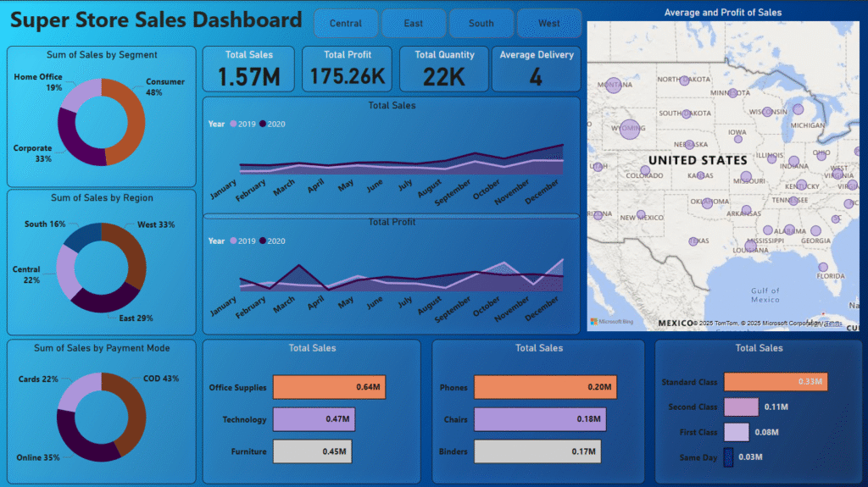Click the Average Delivery KPI card
The image size is (868, 487).
pos(536,69)
